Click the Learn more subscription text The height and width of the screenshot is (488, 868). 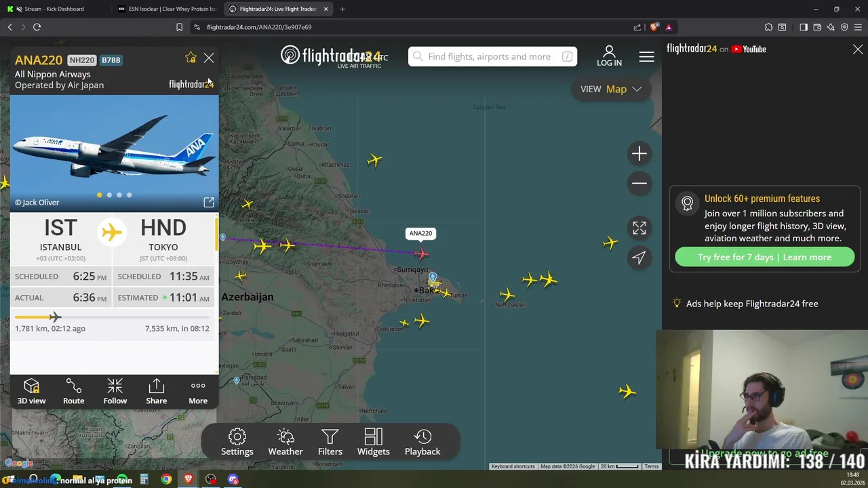pos(807,257)
